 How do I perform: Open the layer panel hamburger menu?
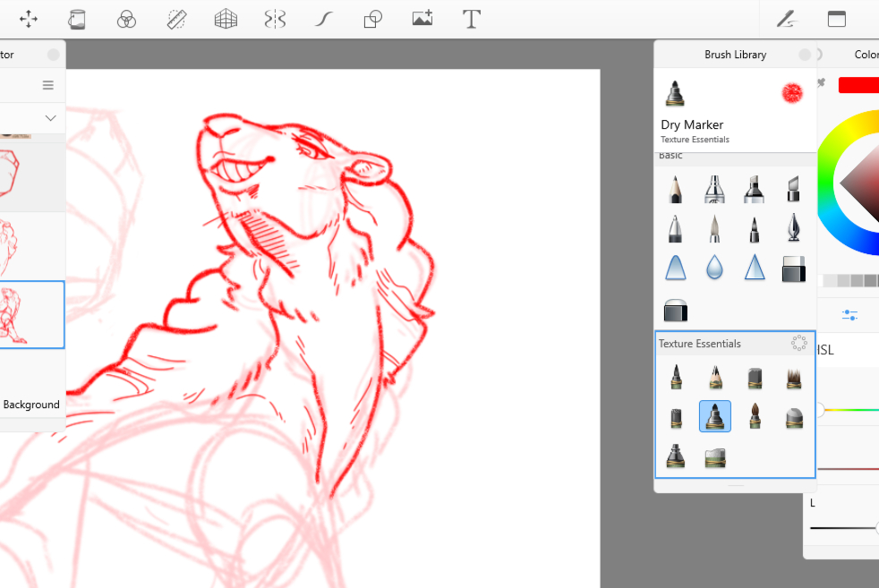coord(48,85)
